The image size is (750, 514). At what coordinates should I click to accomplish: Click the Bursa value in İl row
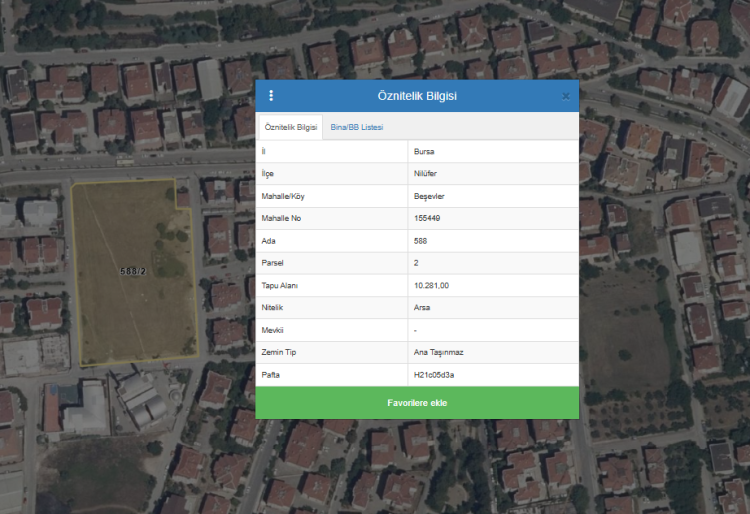click(x=424, y=152)
